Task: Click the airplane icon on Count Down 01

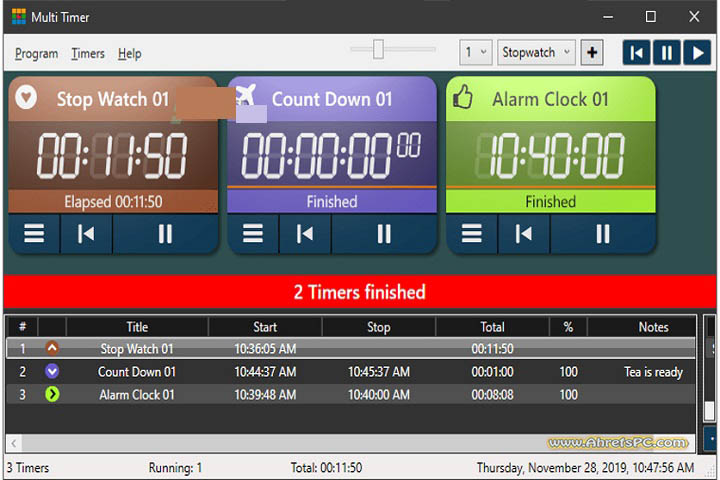Action: click(245, 96)
